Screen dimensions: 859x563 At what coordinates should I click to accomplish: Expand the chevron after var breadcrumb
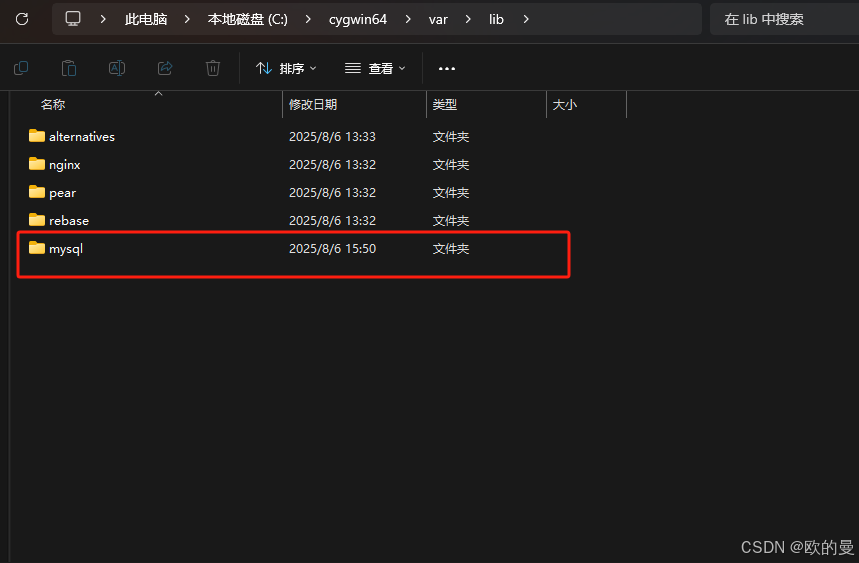468,19
